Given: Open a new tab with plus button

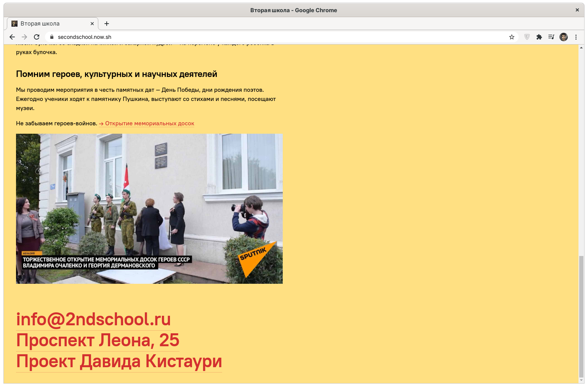Looking at the screenshot, I should tap(107, 24).
